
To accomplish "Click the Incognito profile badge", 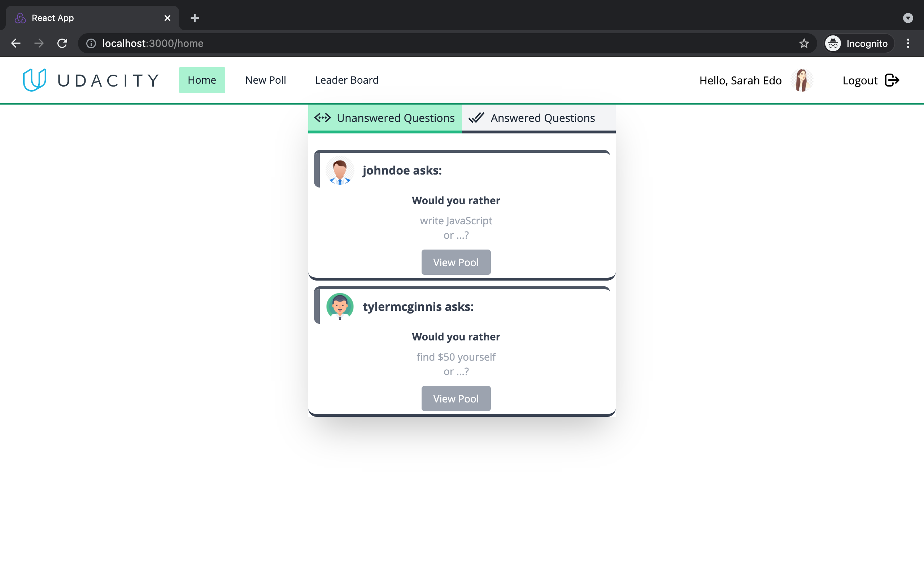I will tap(858, 44).
